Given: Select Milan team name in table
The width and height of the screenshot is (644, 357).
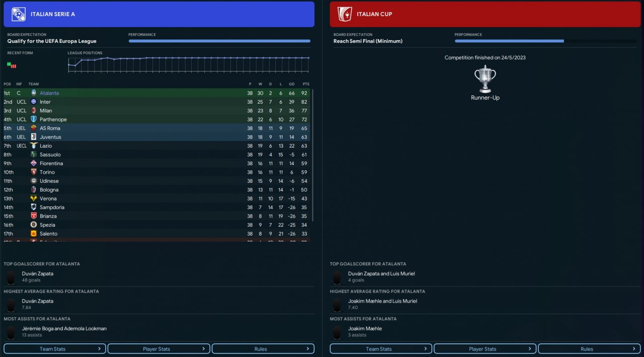Looking at the screenshot, I should click(46, 111).
